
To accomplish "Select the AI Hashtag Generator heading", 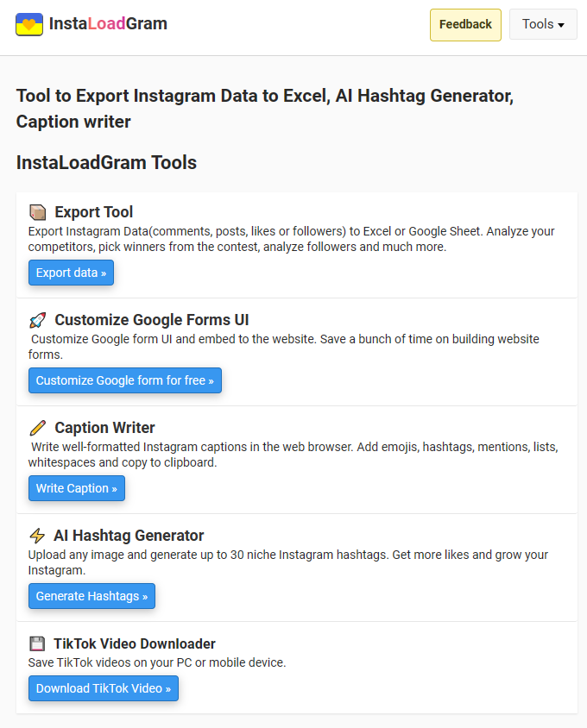I will (x=129, y=536).
